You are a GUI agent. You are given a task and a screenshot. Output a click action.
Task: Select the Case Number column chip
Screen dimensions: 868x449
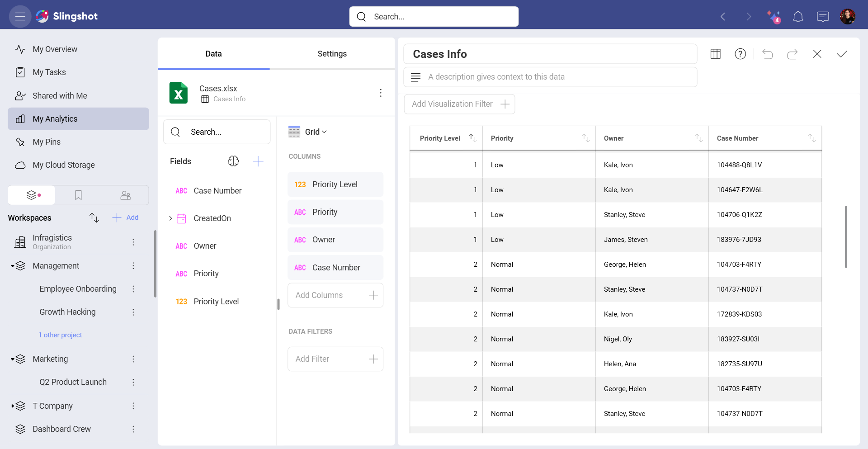tap(335, 268)
